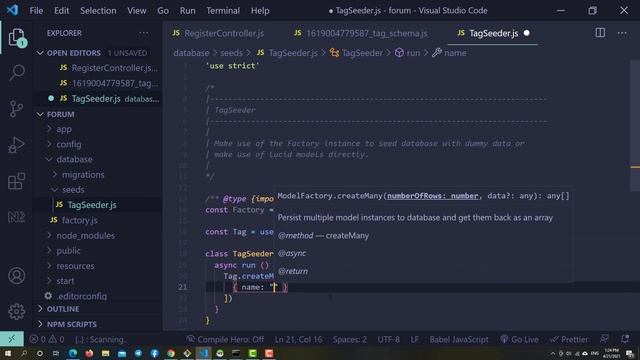Open Windows taskbar search
This screenshot has width=640, height=360.
(x=24, y=353)
